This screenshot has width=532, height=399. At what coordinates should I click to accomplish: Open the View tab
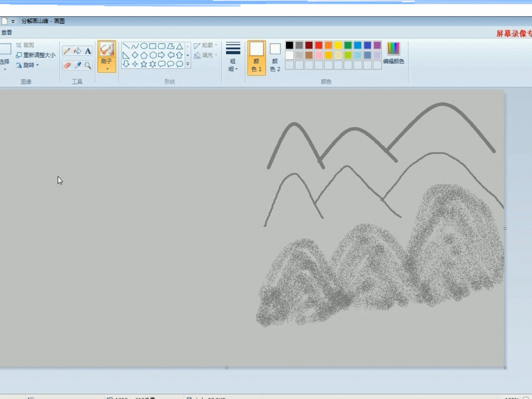pyautogui.click(x=6, y=33)
